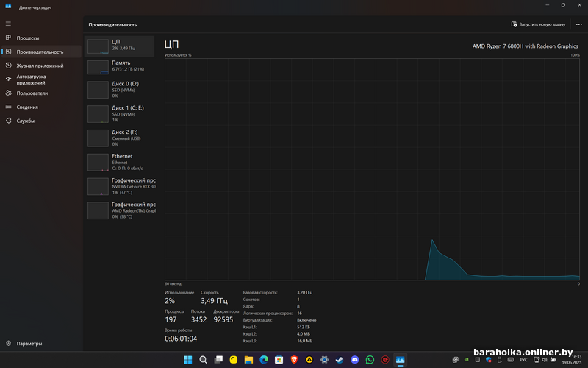The image size is (588, 368).
Task: Click the Процессы icon in sidebar
Action: pos(8,38)
